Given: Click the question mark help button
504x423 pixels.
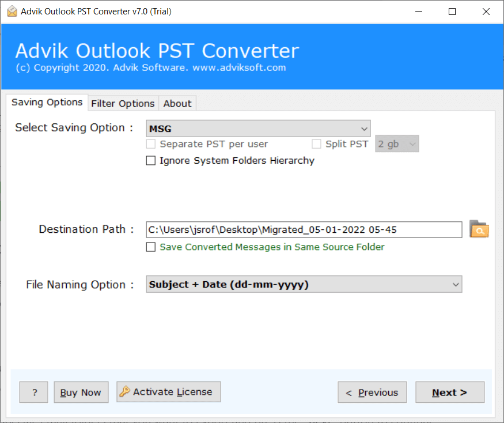Looking at the screenshot, I should [x=34, y=392].
